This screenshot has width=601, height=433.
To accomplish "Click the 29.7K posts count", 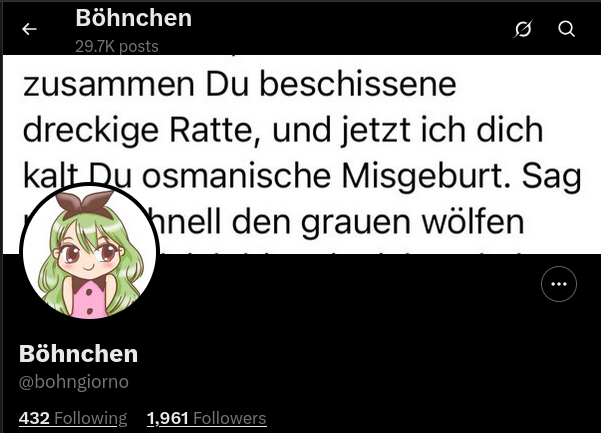I will tap(117, 46).
